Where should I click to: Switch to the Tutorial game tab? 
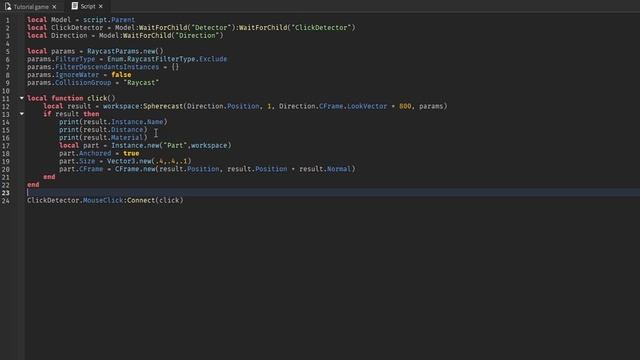pos(31,7)
